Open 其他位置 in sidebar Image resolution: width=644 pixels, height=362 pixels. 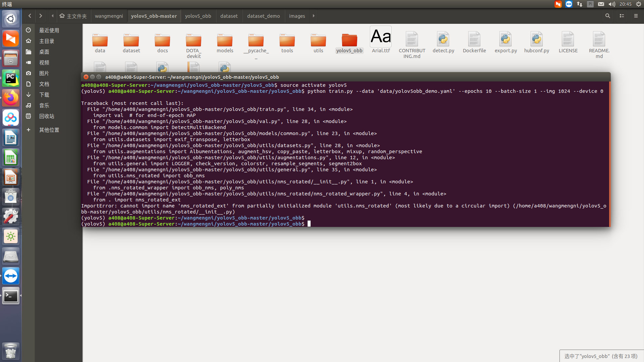49,130
